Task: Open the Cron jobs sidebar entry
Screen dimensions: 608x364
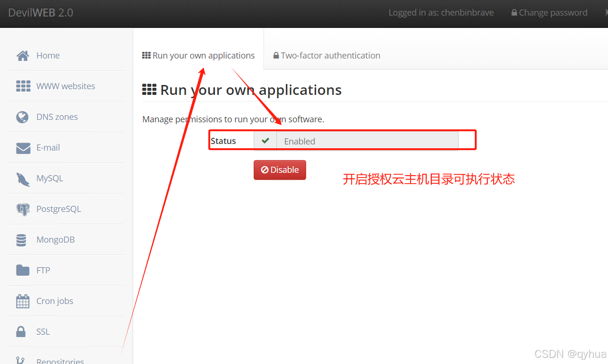Action: pyautogui.click(x=55, y=301)
